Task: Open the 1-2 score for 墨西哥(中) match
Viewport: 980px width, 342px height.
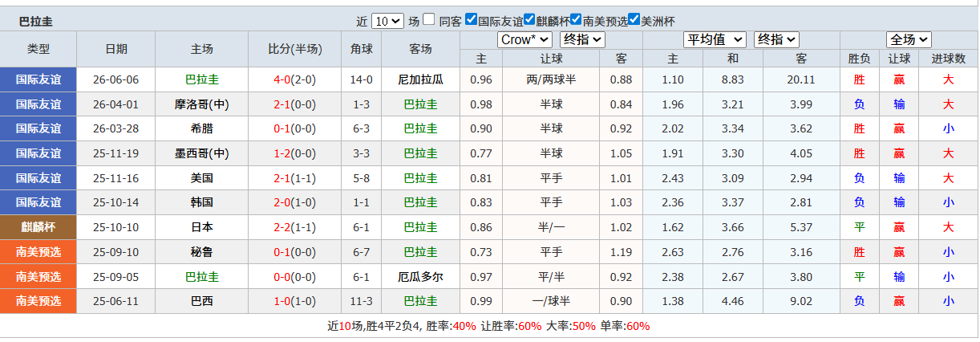Action: tap(282, 153)
